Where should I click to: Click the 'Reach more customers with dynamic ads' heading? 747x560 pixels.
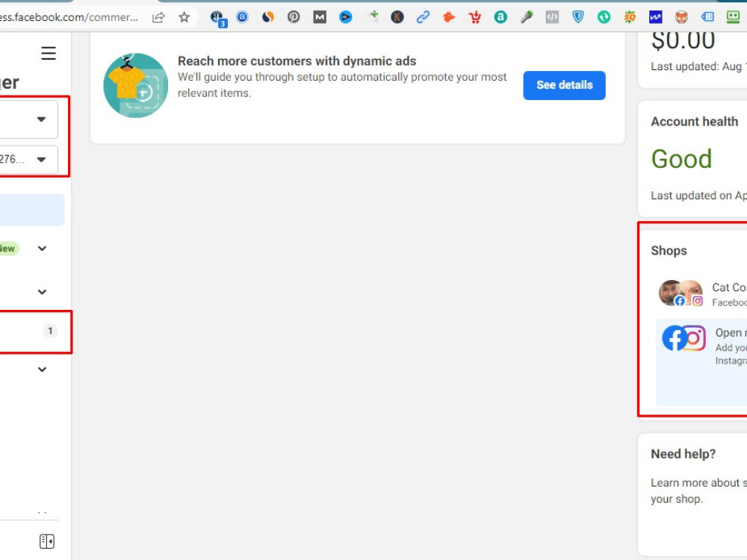pos(297,61)
